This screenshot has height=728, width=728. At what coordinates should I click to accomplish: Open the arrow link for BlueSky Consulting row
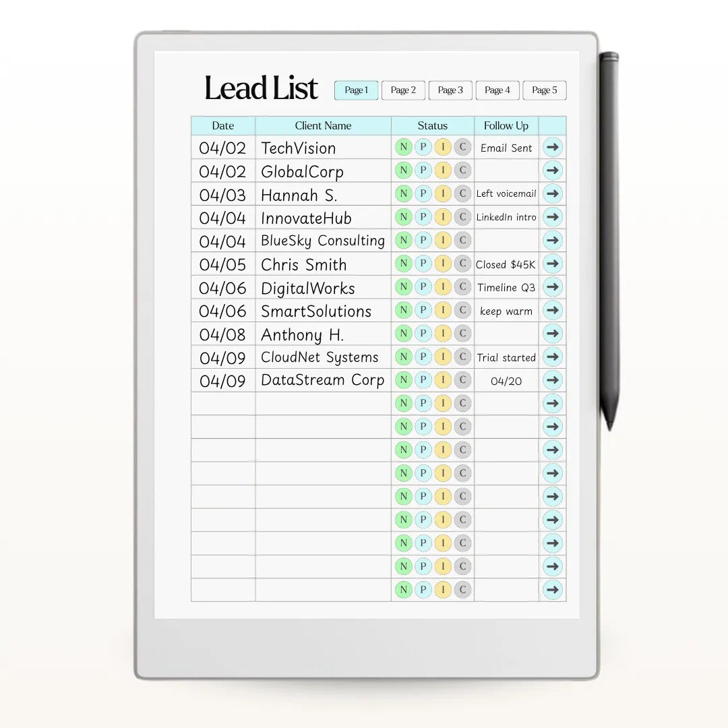coord(553,240)
